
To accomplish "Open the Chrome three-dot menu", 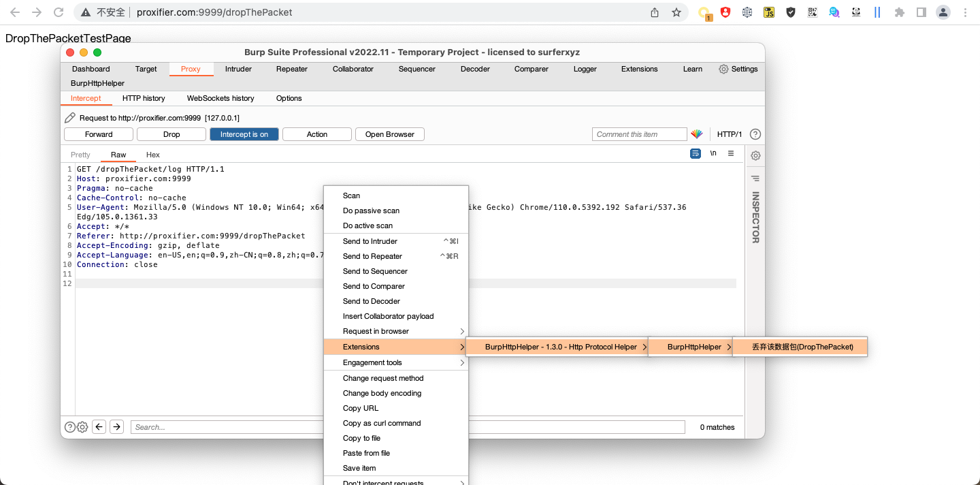I will click(966, 12).
